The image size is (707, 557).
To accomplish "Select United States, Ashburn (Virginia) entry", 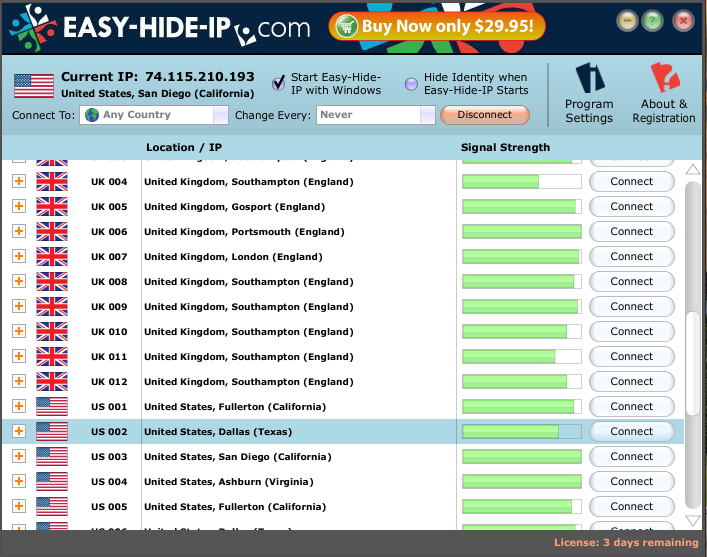I will pyautogui.click(x=229, y=482).
